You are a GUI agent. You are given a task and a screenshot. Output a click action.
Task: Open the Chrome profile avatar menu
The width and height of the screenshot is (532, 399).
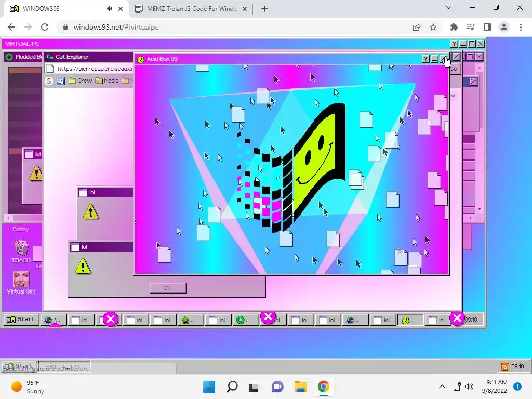click(x=504, y=27)
